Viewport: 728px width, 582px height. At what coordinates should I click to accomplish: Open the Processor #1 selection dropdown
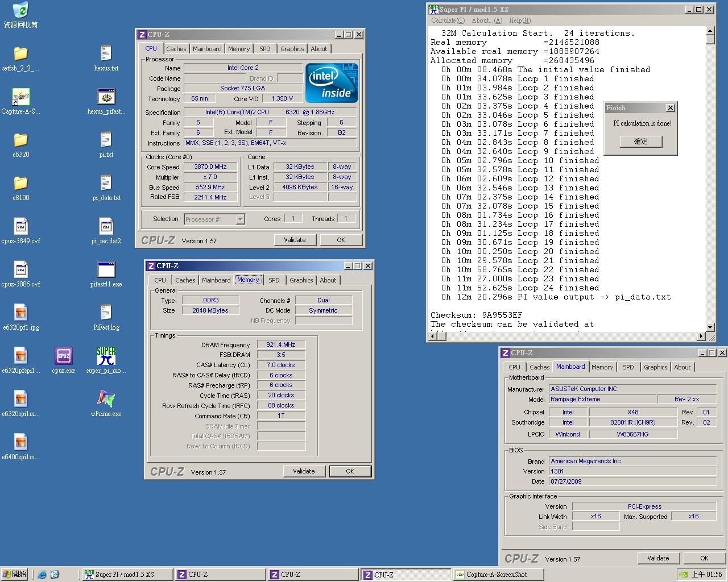pos(214,219)
